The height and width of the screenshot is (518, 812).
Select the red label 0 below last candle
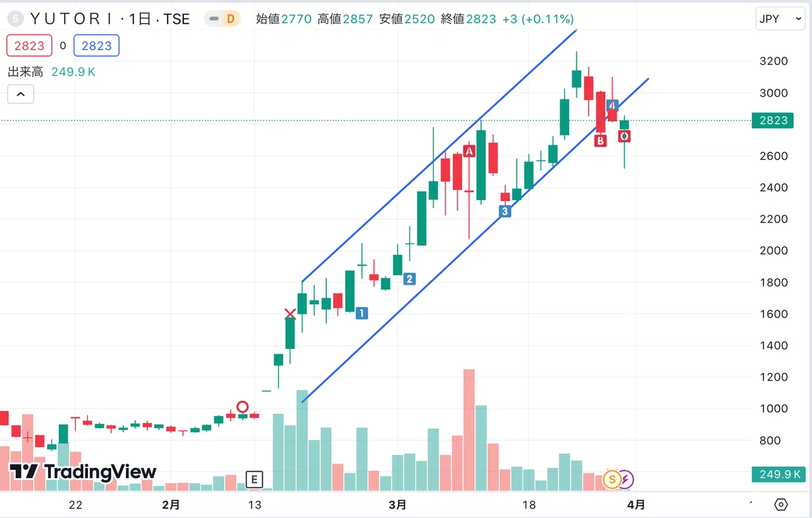pos(625,137)
